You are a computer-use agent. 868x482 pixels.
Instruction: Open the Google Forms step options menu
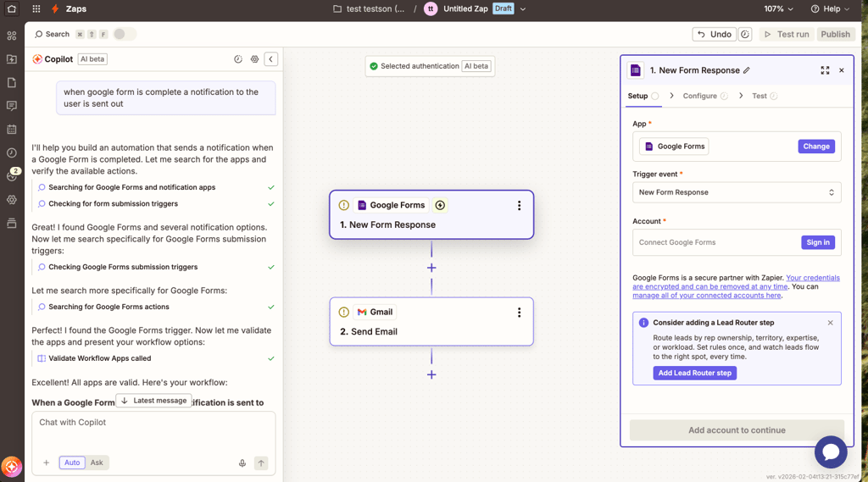click(x=520, y=205)
